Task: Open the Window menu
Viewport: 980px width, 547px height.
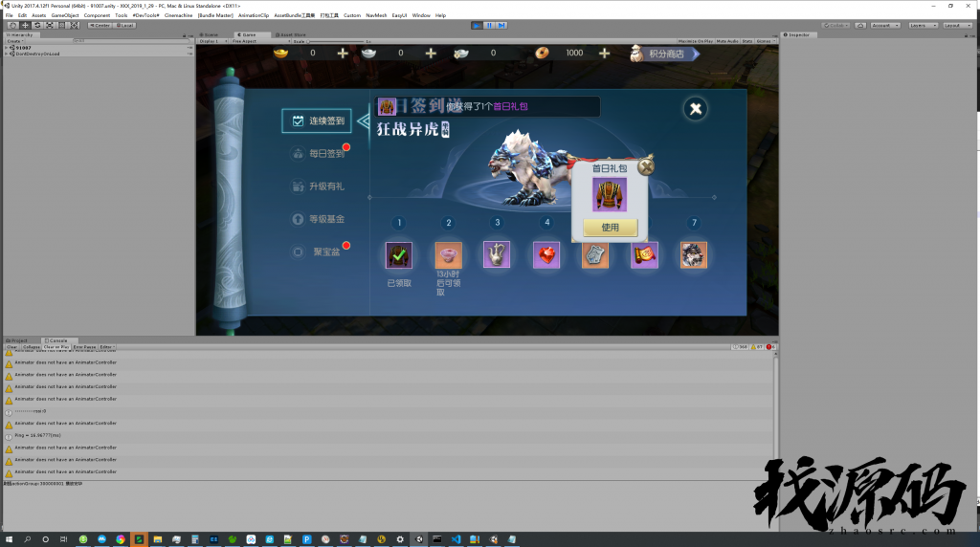Action: (421, 15)
